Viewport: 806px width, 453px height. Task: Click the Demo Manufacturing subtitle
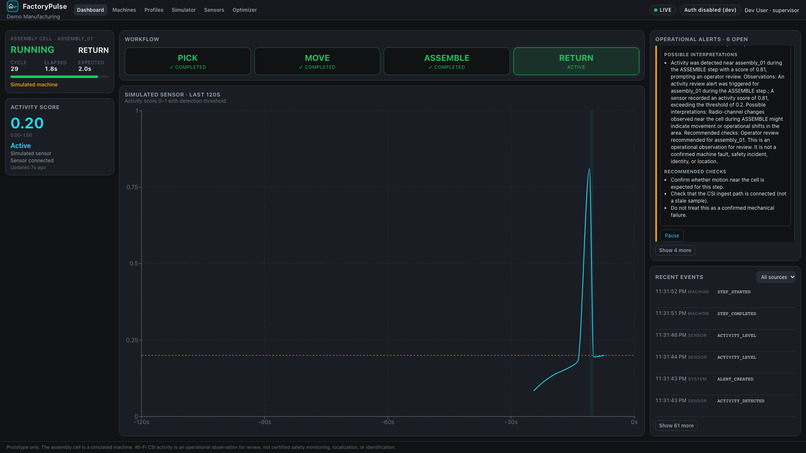pos(33,17)
